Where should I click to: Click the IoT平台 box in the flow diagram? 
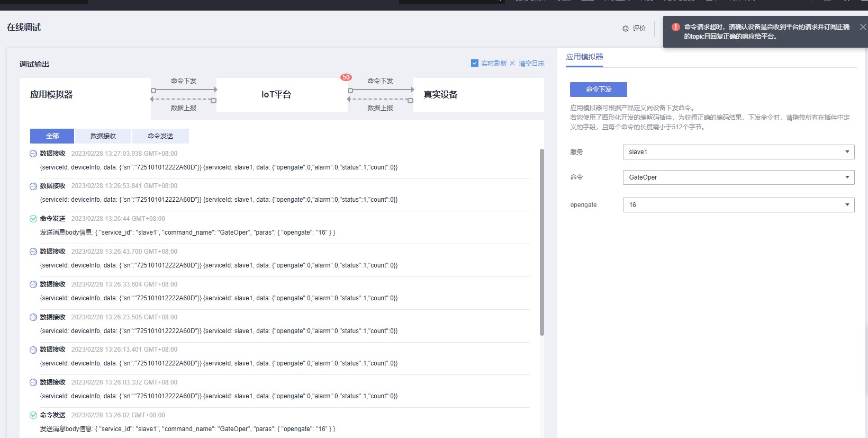pos(282,95)
